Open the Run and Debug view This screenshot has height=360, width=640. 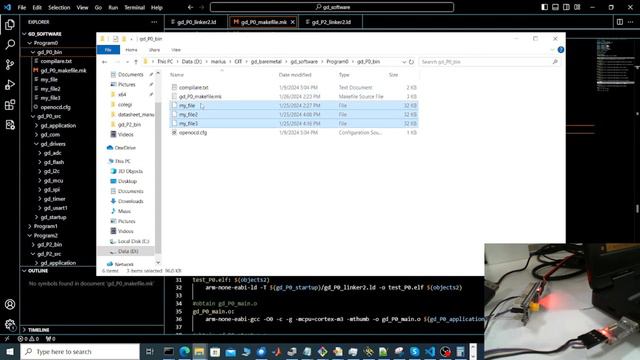(x=10, y=84)
